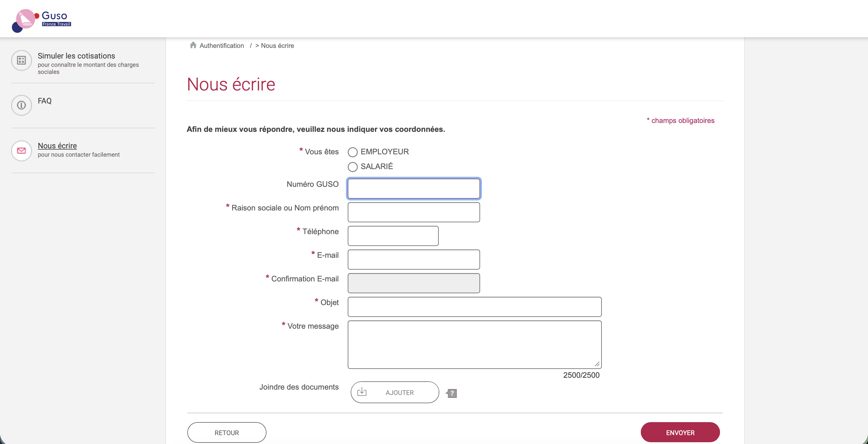Image resolution: width=868 pixels, height=444 pixels.
Task: Click the 2500/2500 character counter
Action: 581,375
